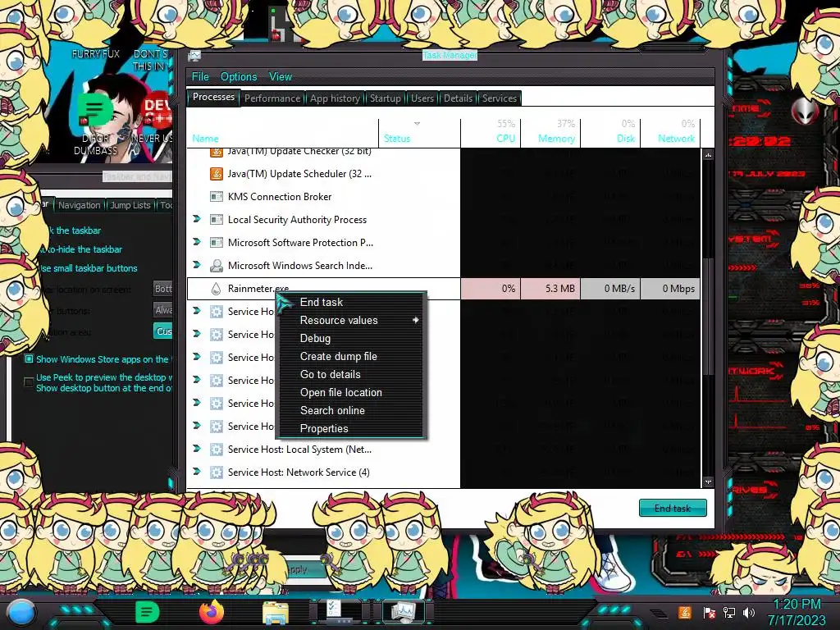Click the Local Security Authority Process icon

[216, 220]
